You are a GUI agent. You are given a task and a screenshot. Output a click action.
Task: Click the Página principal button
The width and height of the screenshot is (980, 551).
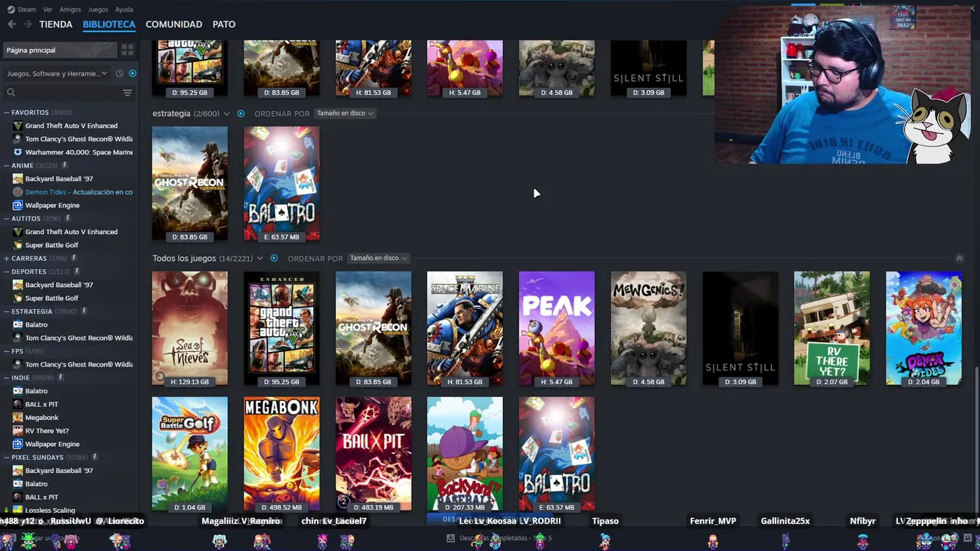[60, 50]
